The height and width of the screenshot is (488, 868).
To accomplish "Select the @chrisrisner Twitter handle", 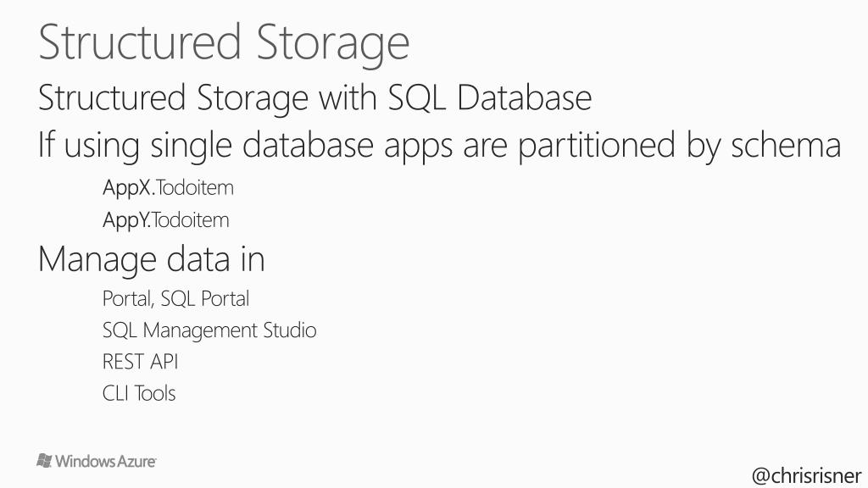I will point(807,475).
